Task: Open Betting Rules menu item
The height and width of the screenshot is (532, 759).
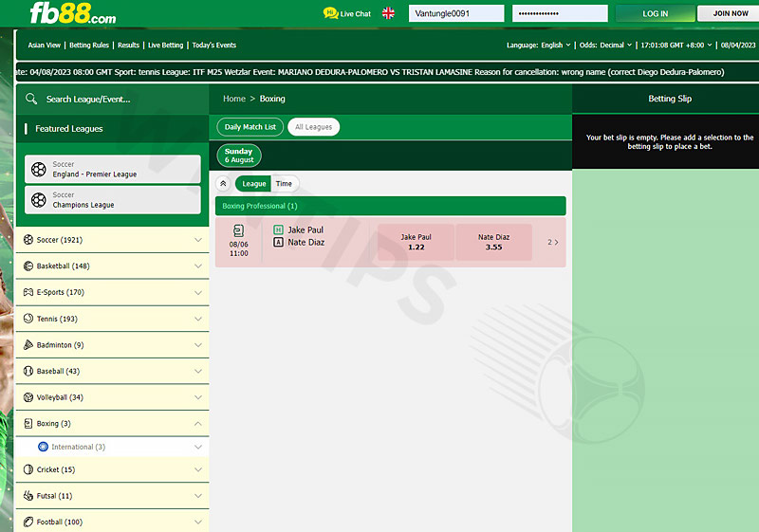Action: click(89, 45)
